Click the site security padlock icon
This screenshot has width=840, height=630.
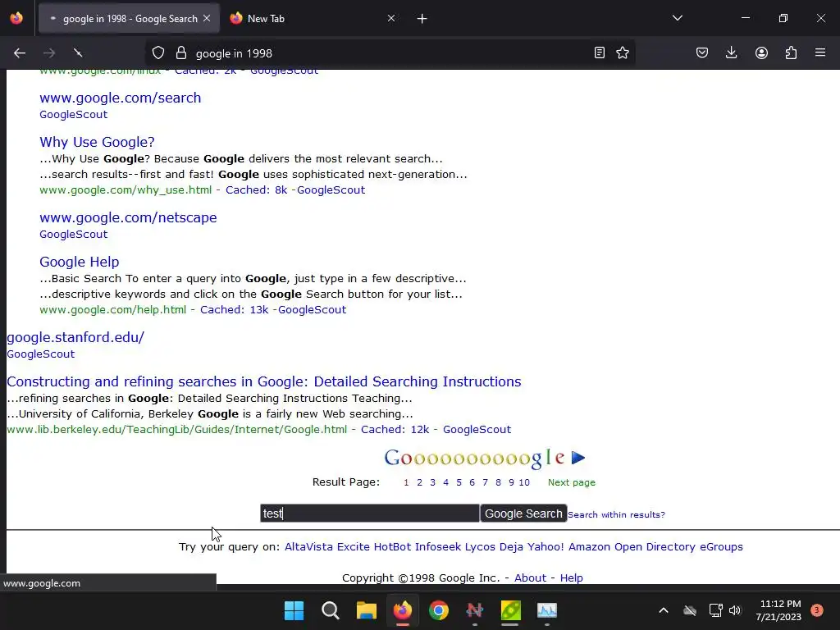tap(181, 53)
